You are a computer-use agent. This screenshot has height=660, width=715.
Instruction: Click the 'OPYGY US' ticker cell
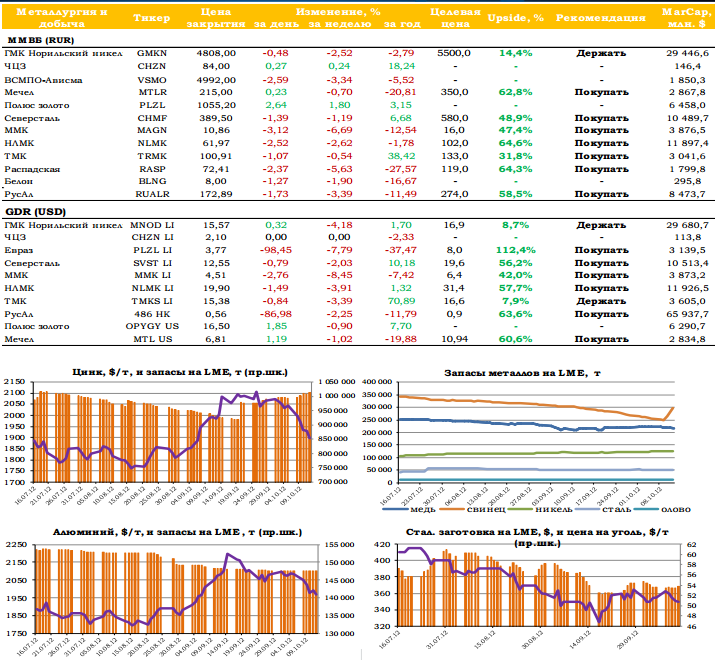[152, 326]
